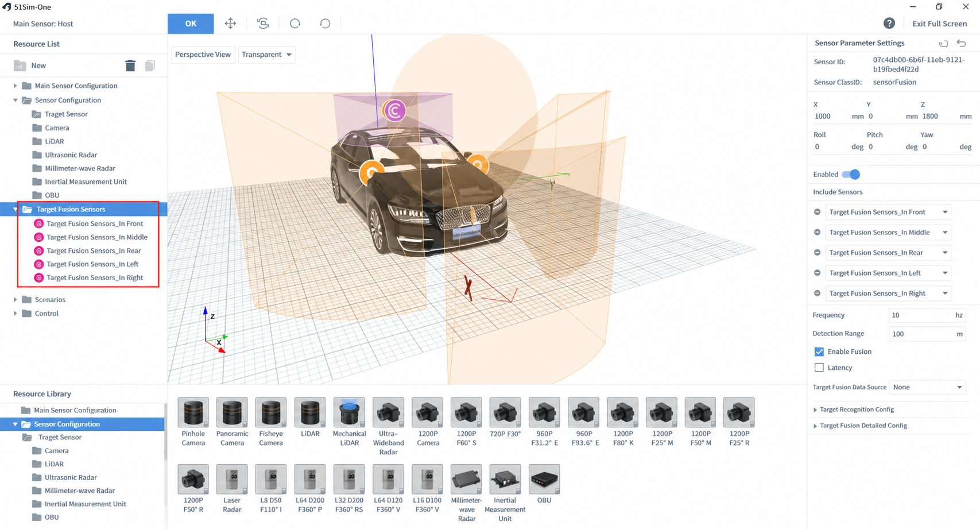Click the clockwise rotate icon in toolbar
Screen dimensions: 980x529
click(295, 24)
